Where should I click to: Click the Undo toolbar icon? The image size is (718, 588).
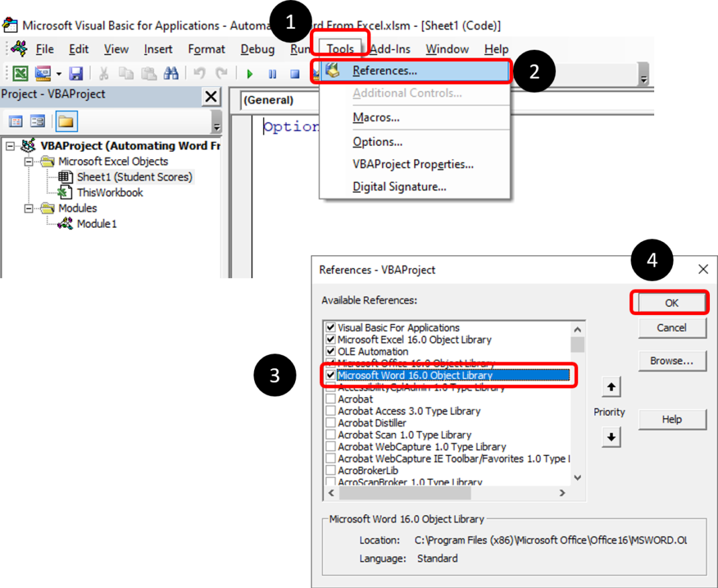pos(199,73)
